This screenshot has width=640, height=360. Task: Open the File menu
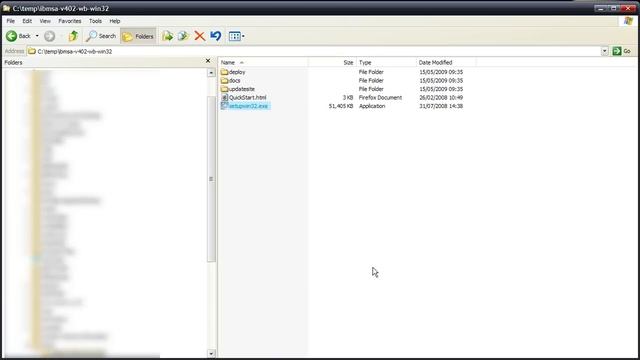11,21
